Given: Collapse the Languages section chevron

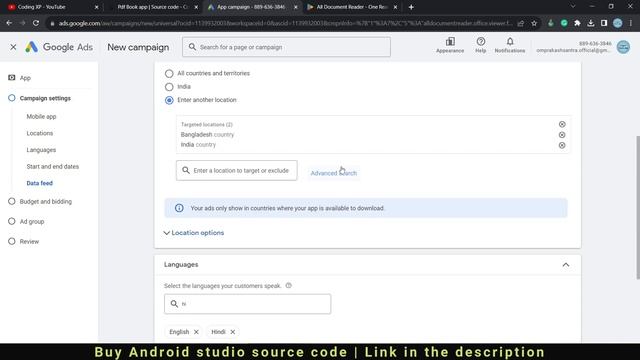Looking at the screenshot, I should (566, 265).
